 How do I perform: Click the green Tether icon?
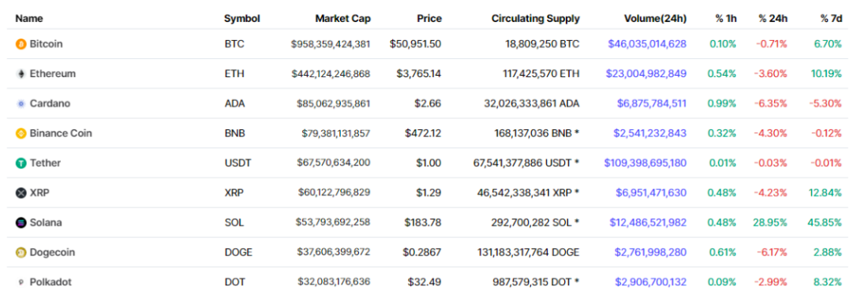coord(21,164)
